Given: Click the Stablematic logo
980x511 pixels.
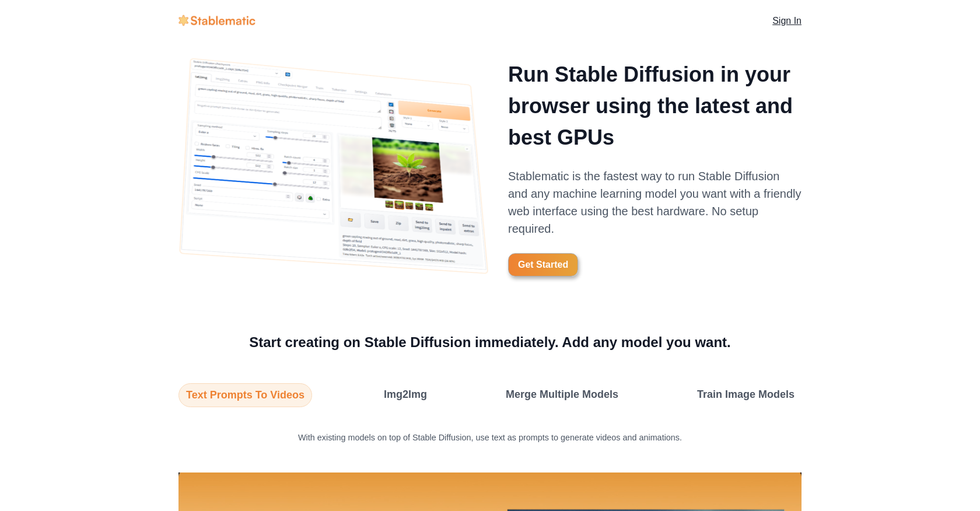Looking at the screenshot, I should [217, 20].
